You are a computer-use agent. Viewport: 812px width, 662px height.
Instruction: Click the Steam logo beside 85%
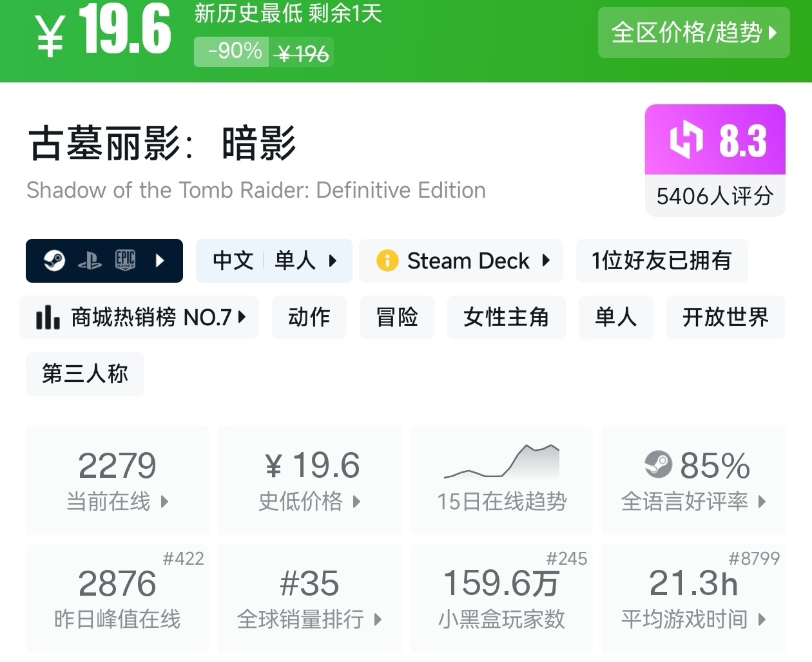pos(658,464)
